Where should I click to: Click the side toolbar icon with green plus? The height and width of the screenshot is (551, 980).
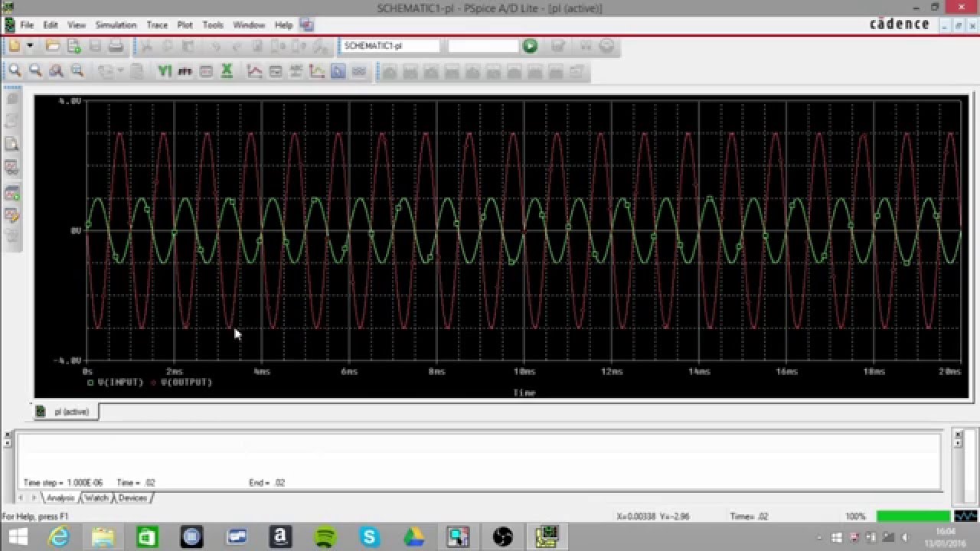(x=12, y=194)
